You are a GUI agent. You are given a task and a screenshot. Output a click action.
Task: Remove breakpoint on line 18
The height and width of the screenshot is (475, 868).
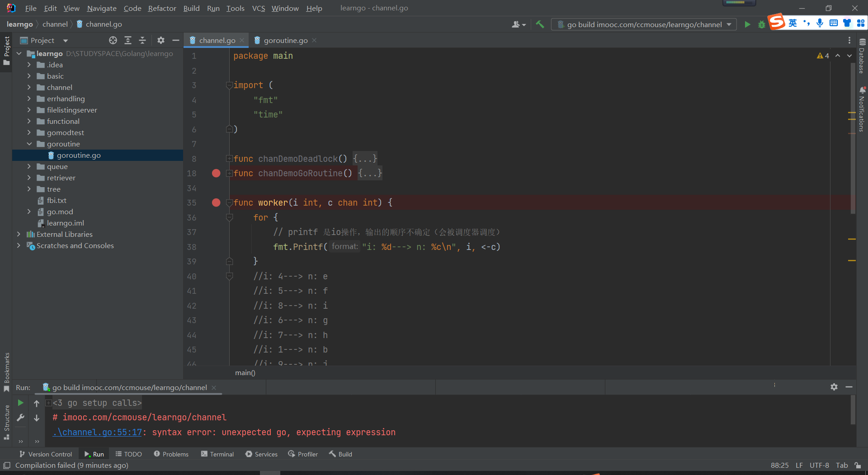coord(216,173)
